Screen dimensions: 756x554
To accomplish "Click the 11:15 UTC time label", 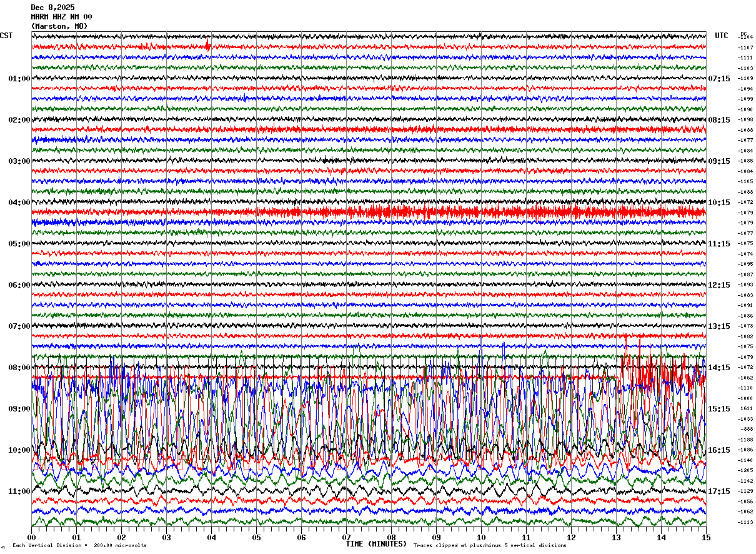I will pyautogui.click(x=719, y=244).
